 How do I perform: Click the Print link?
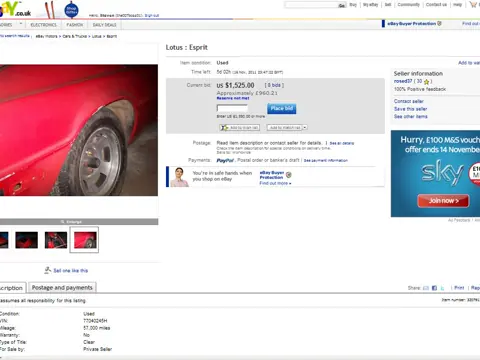pos(459,288)
